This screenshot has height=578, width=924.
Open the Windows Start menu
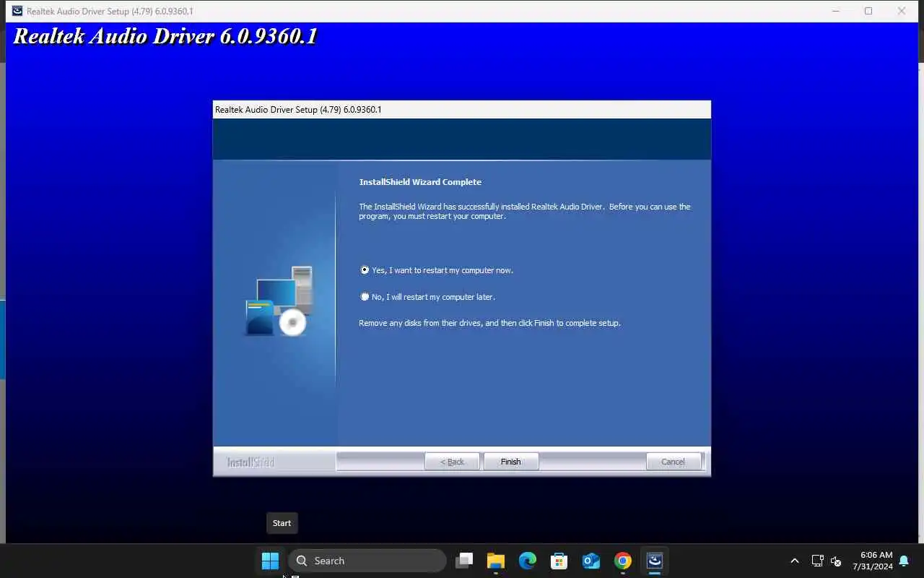coord(270,561)
